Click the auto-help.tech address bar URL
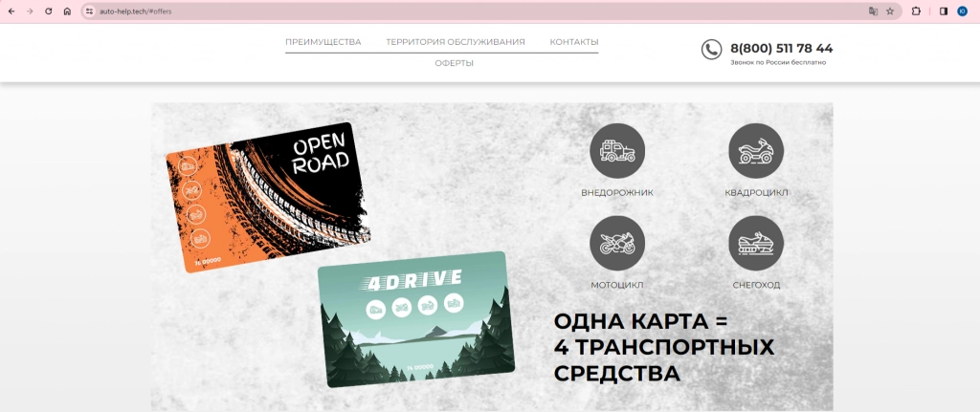The height and width of the screenshot is (412, 980). [x=136, y=11]
